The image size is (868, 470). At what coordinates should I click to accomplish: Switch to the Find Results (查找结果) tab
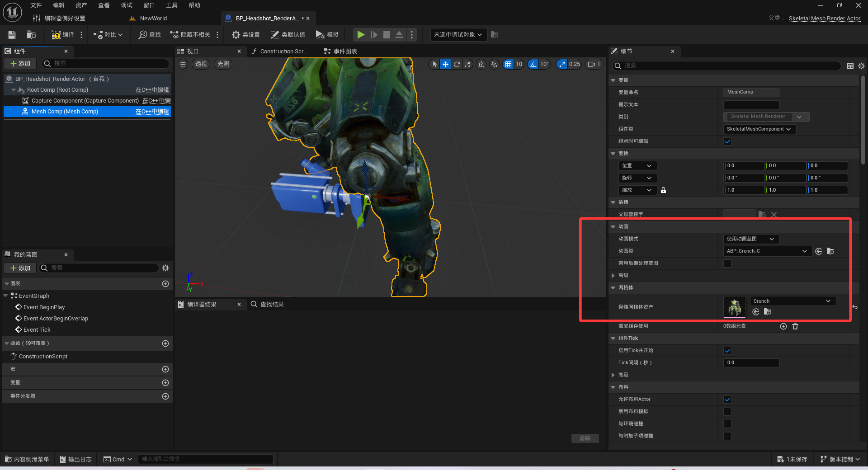click(x=268, y=305)
